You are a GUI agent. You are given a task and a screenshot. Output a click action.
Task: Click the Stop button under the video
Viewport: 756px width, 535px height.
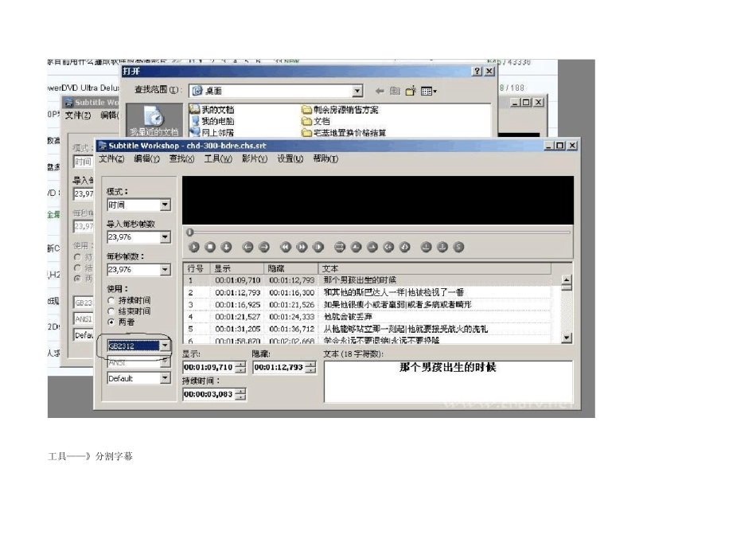(x=210, y=247)
